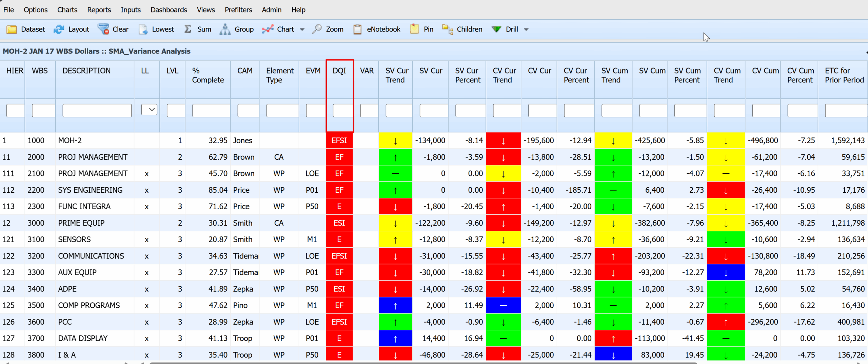The width and height of the screenshot is (868, 364).
Task: Click the Sum sigma icon
Action: [188, 29]
